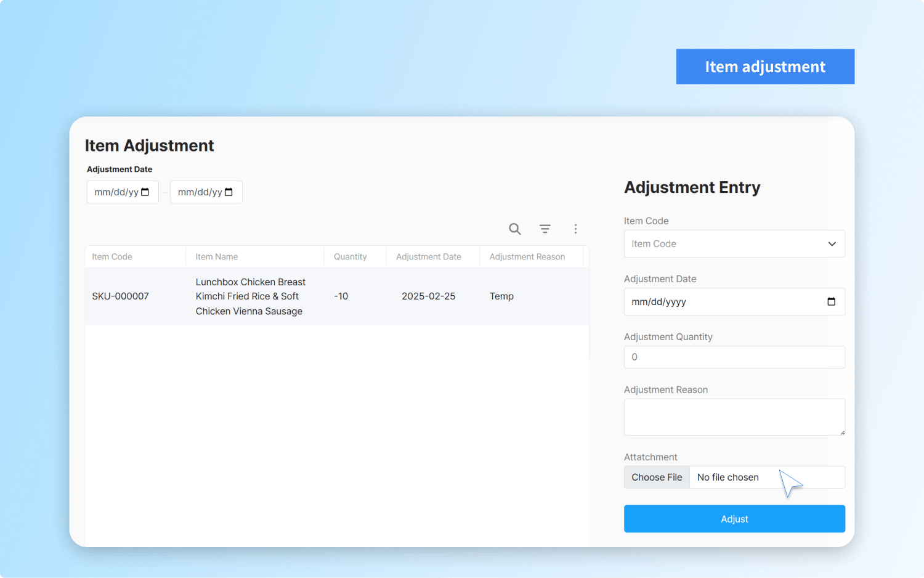Sort by Adjustment Reason column header
Image resolution: width=924 pixels, height=578 pixels.
527,257
